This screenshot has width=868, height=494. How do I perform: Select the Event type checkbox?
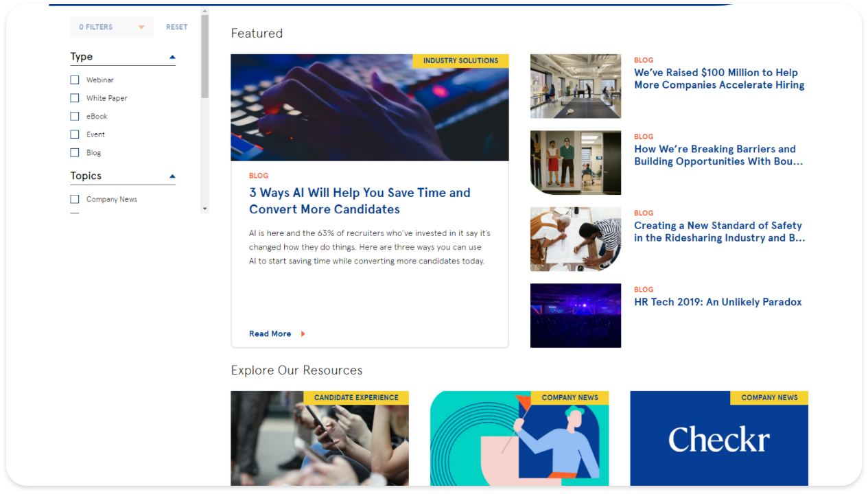(75, 134)
